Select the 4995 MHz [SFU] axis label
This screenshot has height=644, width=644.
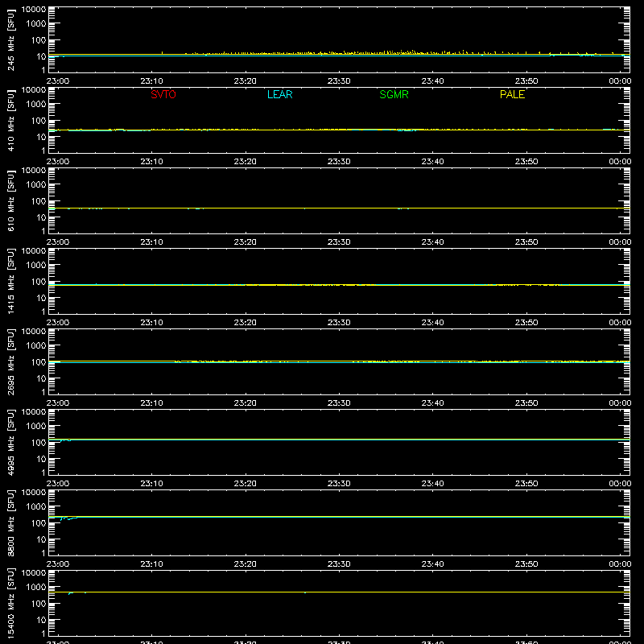point(10,442)
